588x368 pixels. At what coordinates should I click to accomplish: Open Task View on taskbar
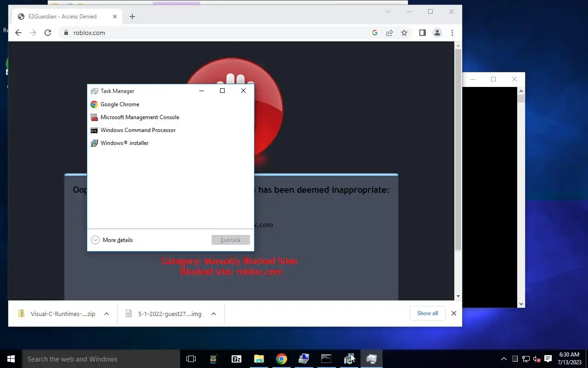[191, 359]
